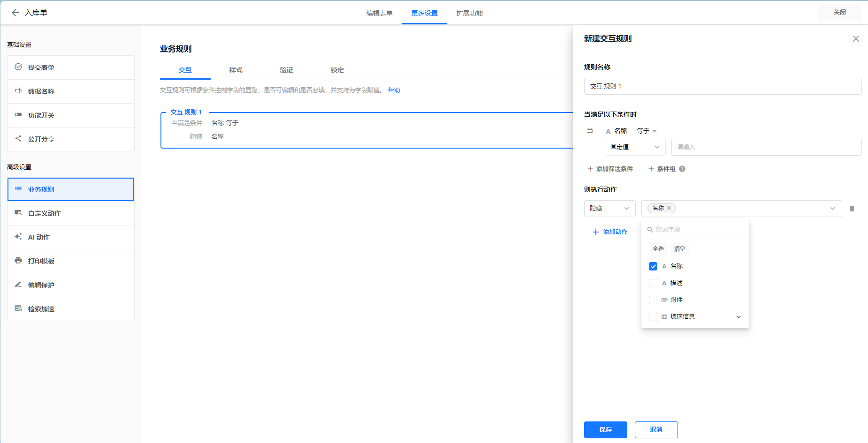This screenshot has height=443, width=868.
Task: Click the plus icon of 添加动作
Action: (596, 232)
